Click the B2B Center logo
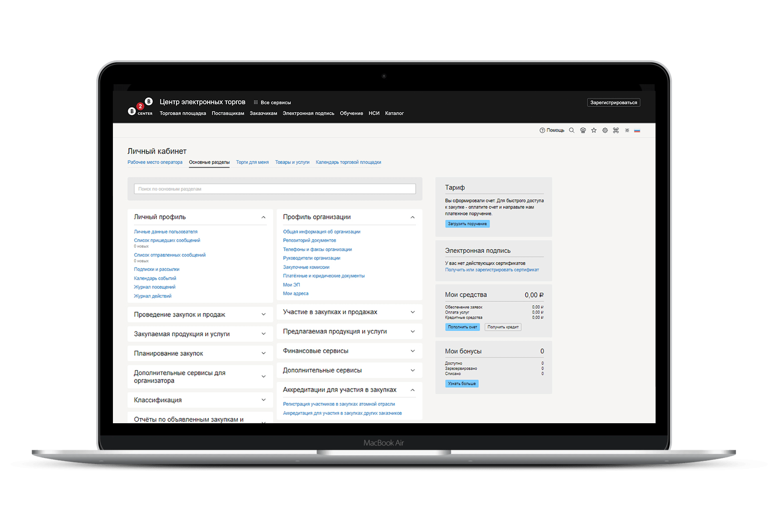Screen dimensions: 768x532 140,107
